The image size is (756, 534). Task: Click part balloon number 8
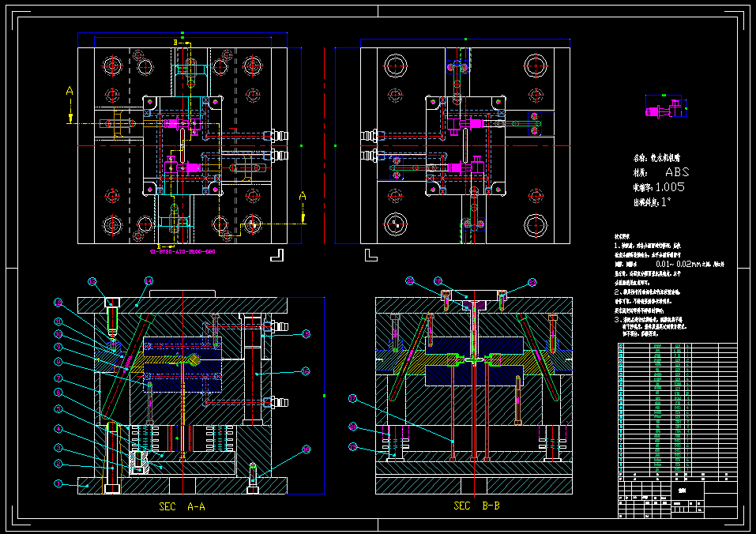(58, 362)
